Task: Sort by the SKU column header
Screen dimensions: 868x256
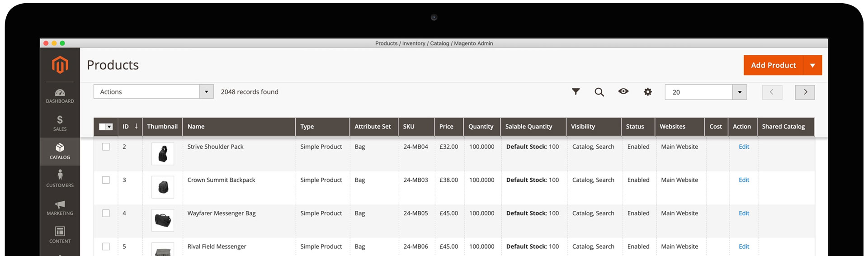Action: (x=416, y=127)
